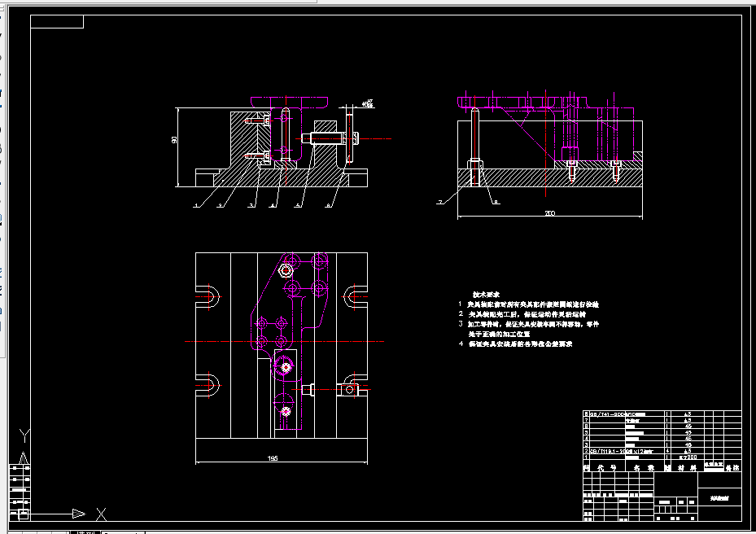Click the UCS origin square
Viewport: 756px width, 534px height.
point(24,514)
